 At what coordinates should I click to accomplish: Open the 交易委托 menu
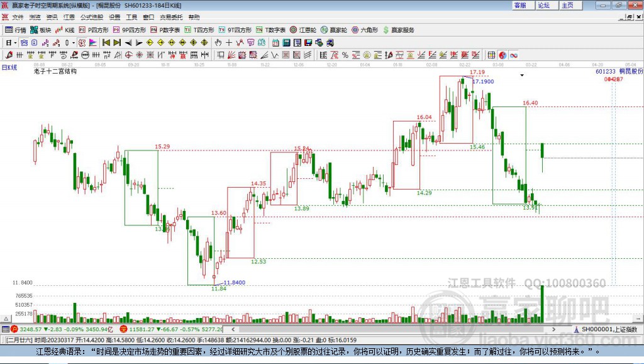click(171, 17)
